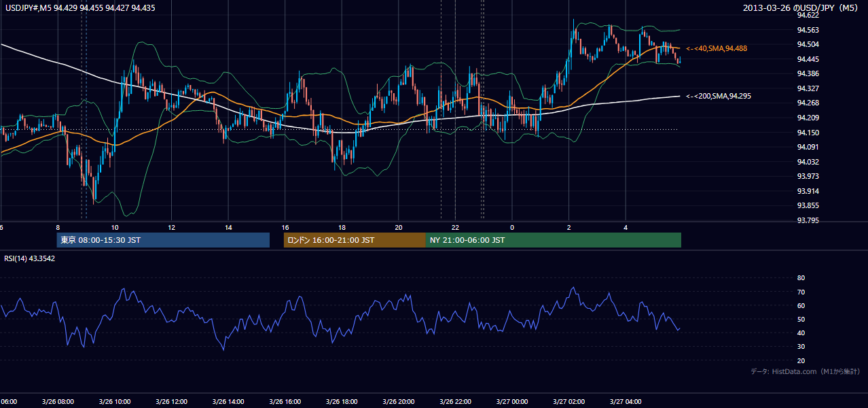The width and height of the screenshot is (868, 408).
Task: Click hour tick 12 under the price chart
Action: click(171, 227)
